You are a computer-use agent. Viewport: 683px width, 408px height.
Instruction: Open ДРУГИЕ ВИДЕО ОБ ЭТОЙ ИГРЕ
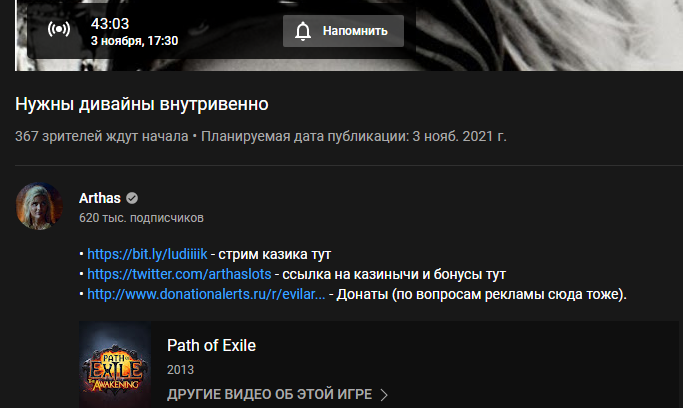pyautogui.click(x=269, y=395)
